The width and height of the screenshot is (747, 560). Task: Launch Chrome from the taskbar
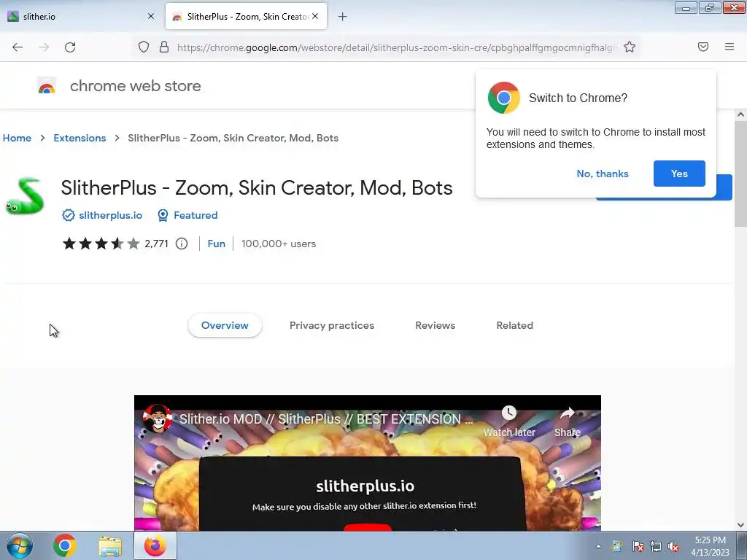(x=65, y=545)
